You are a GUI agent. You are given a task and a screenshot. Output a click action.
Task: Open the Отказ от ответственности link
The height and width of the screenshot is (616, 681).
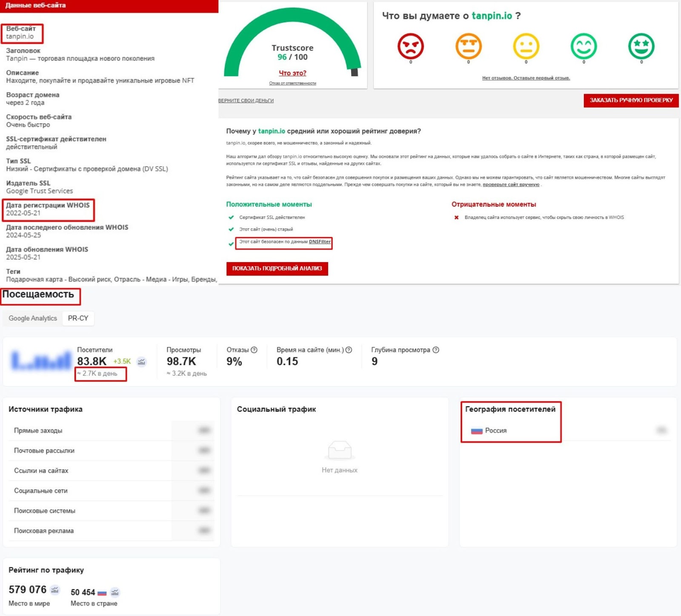[292, 83]
